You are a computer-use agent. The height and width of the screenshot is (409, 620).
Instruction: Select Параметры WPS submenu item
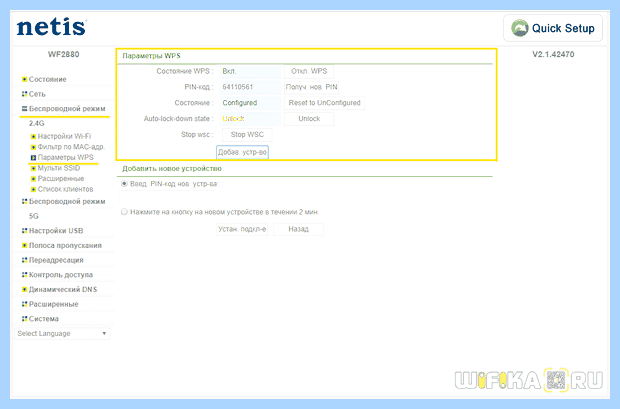66,157
